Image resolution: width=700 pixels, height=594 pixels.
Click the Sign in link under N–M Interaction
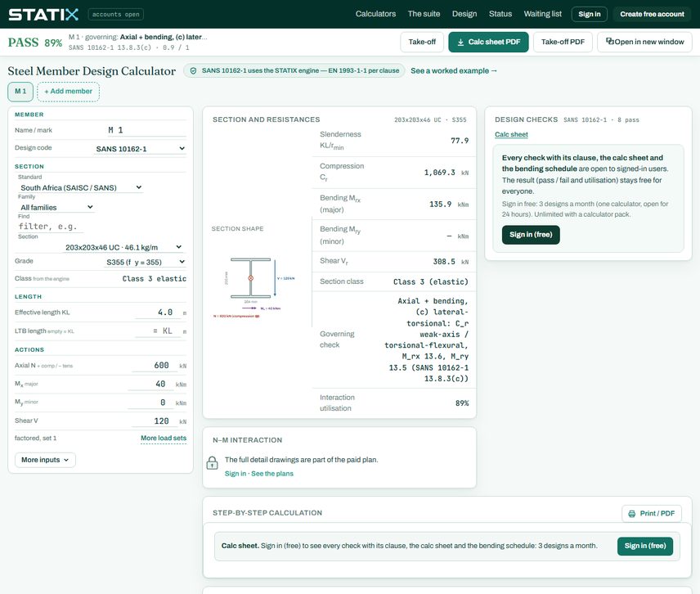coord(236,474)
